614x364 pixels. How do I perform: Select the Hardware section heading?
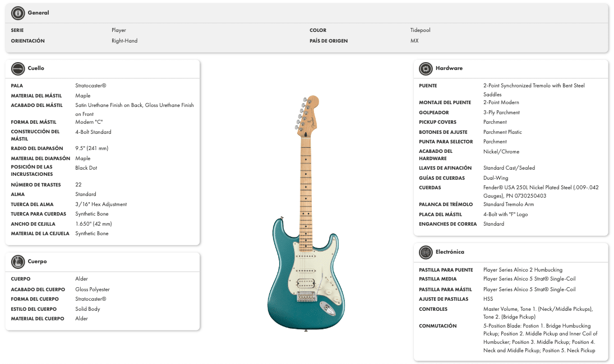[449, 68]
